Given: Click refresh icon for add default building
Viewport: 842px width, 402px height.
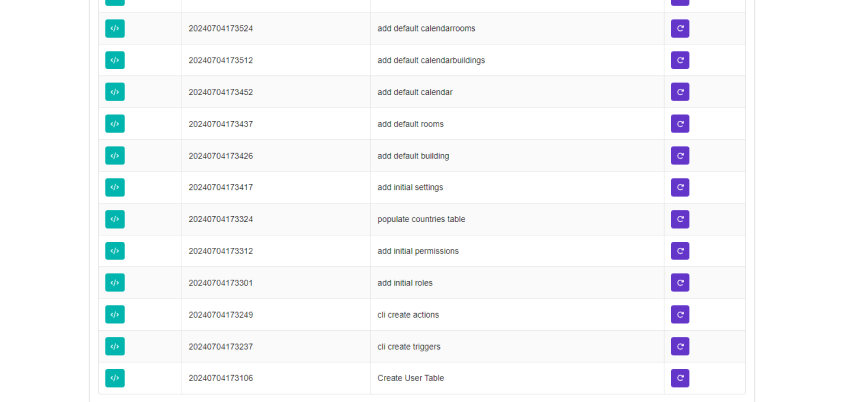Looking at the screenshot, I should [680, 156].
